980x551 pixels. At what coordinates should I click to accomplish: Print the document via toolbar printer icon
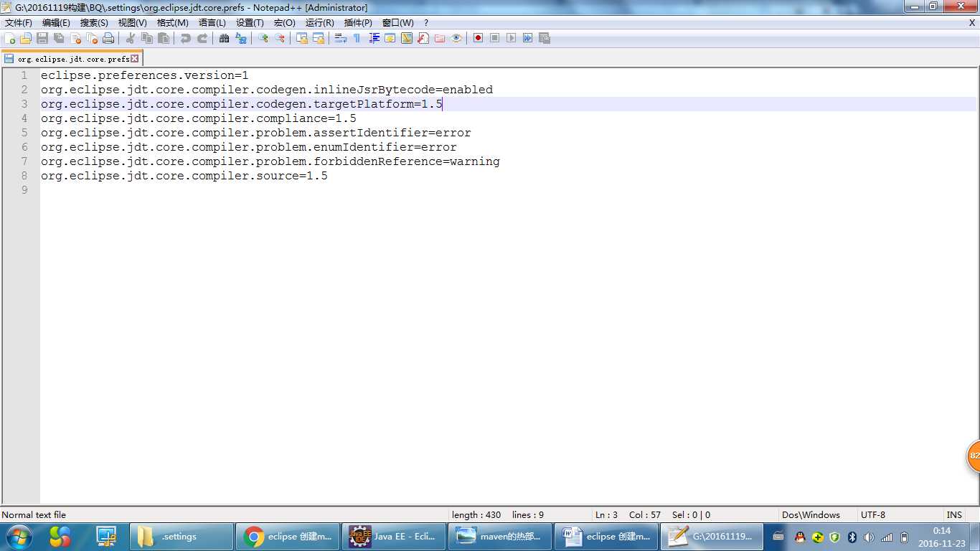coord(108,38)
